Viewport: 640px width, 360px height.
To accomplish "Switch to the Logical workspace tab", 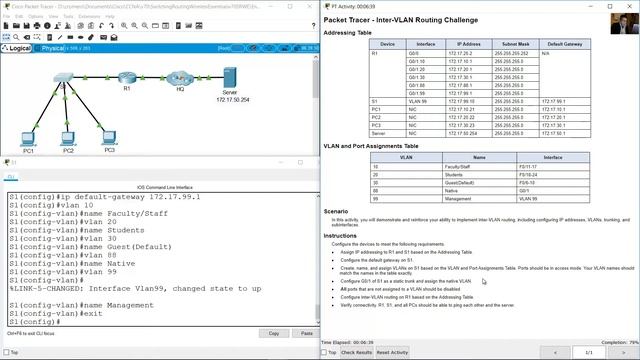I will click(16, 48).
